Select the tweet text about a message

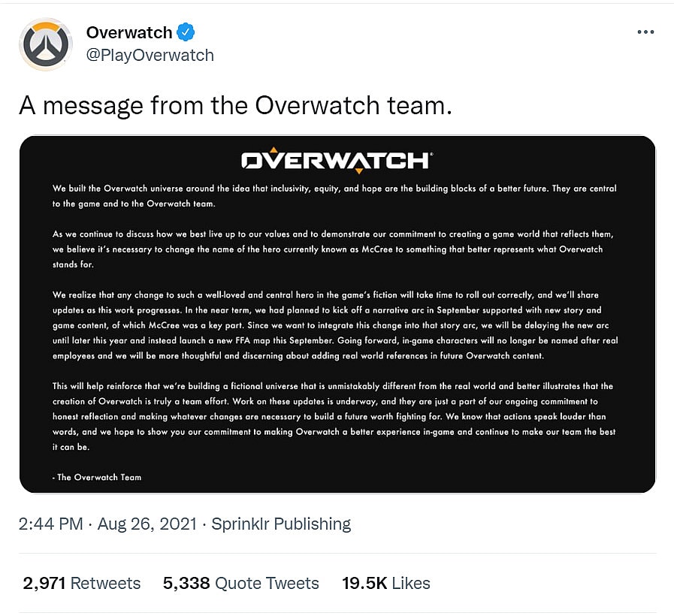point(235,106)
